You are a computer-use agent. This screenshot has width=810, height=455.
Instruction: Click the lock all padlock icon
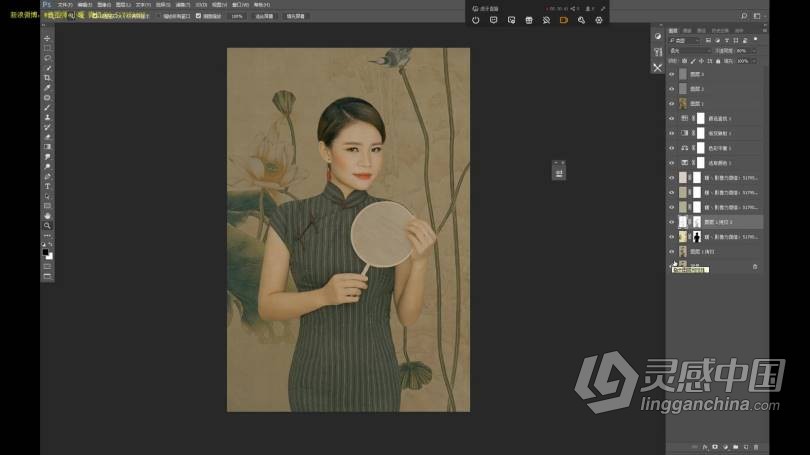coord(718,61)
